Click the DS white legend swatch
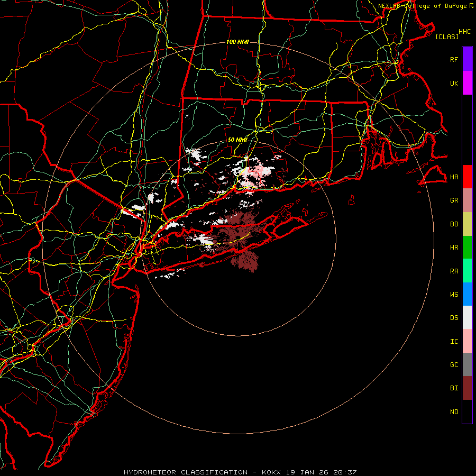 click(x=467, y=317)
